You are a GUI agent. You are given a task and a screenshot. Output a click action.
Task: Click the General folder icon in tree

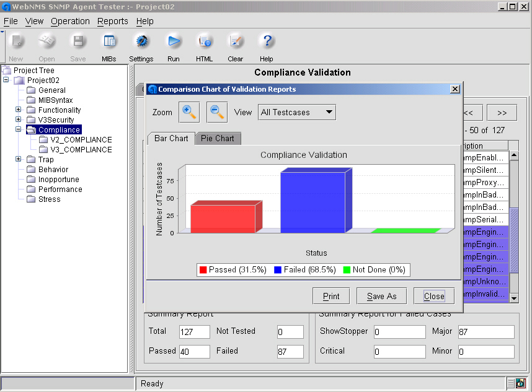(31, 90)
